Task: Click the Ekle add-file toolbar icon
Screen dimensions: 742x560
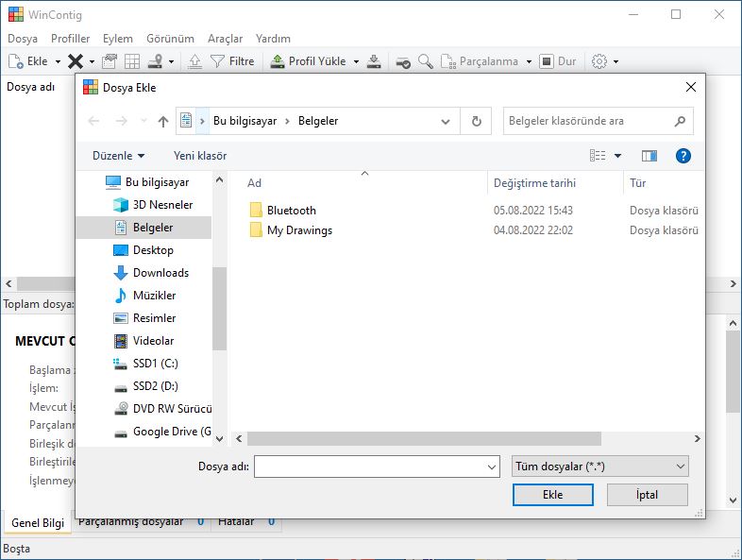Action: tap(16, 61)
